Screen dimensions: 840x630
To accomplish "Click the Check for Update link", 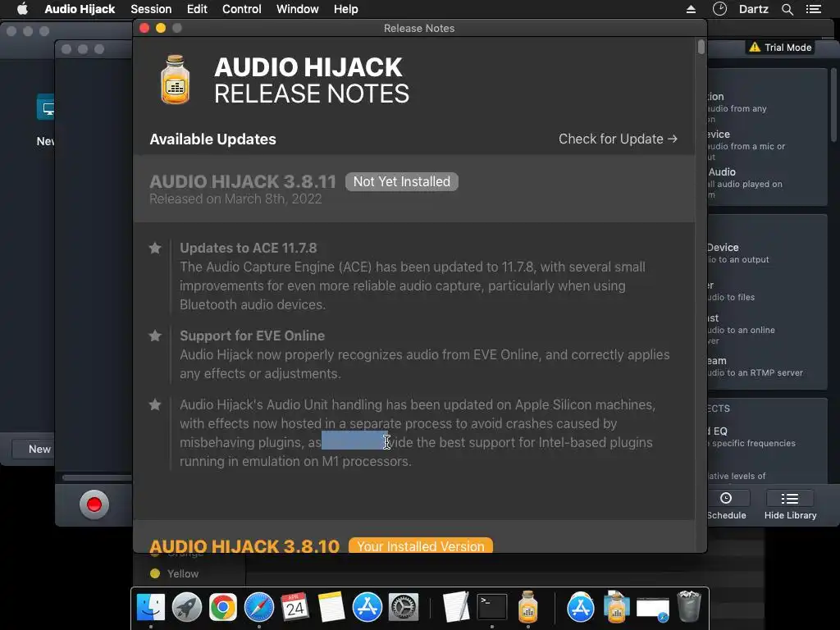I will (x=618, y=139).
